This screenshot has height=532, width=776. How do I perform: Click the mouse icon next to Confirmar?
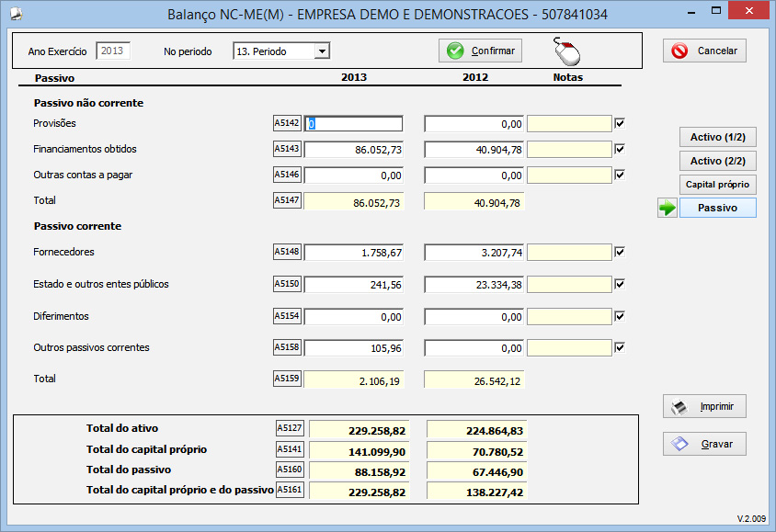566,51
